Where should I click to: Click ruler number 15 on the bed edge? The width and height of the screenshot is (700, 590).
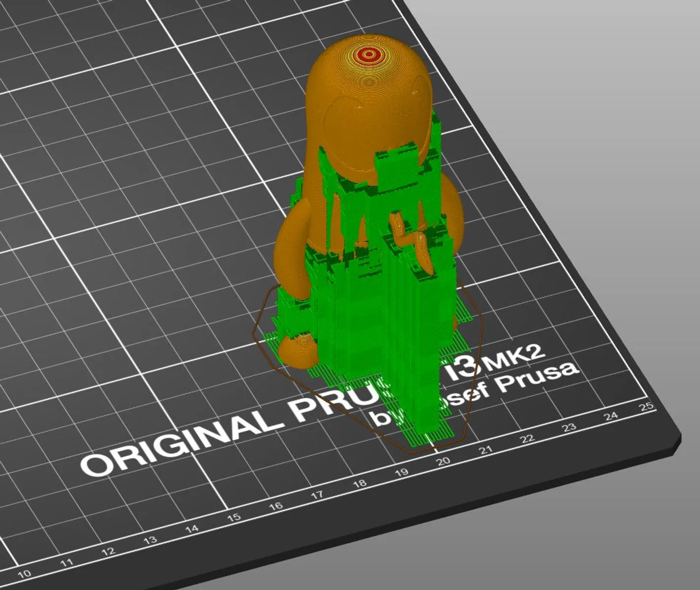click(234, 517)
